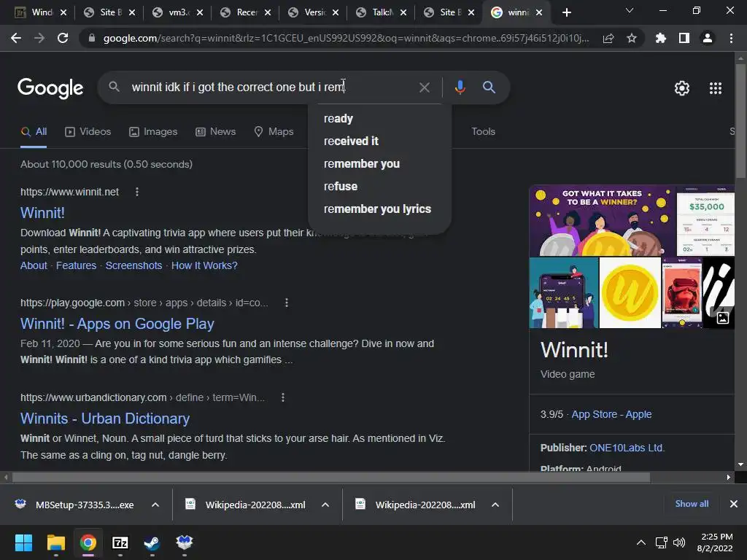The width and height of the screenshot is (747, 560).
Task: Expand options for first Wikipedia xml download
Action: click(x=325, y=505)
